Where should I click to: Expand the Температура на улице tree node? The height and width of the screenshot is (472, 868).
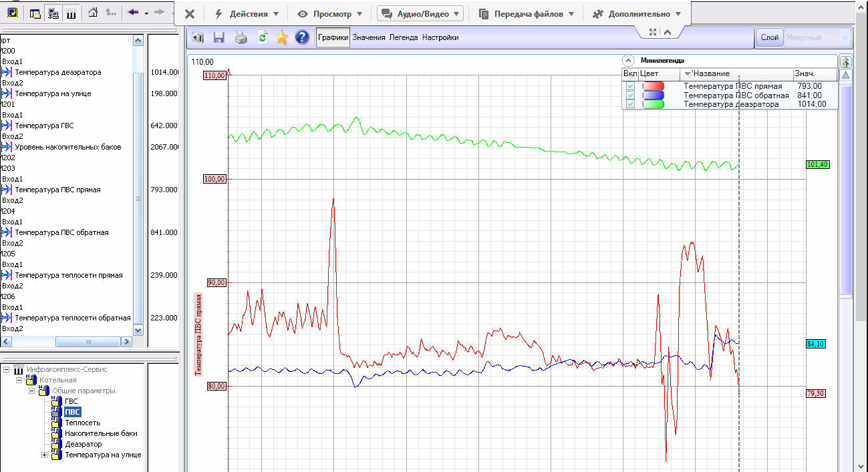pos(45,455)
